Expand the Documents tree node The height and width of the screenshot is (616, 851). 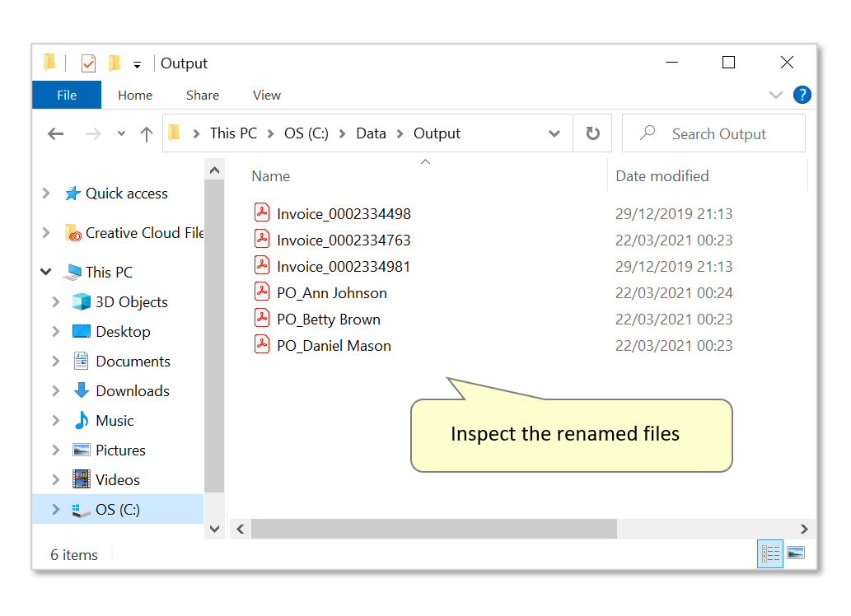tap(55, 361)
